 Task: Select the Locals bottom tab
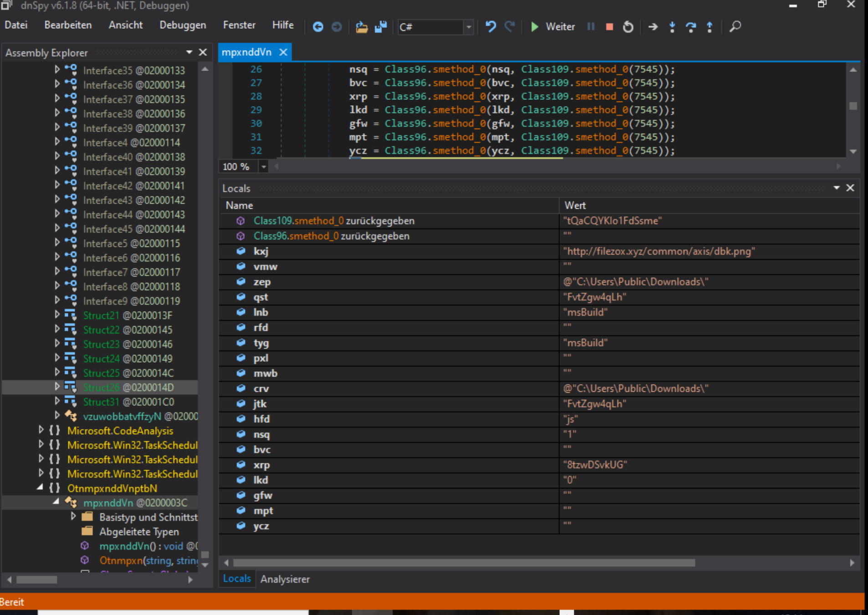pyautogui.click(x=237, y=579)
